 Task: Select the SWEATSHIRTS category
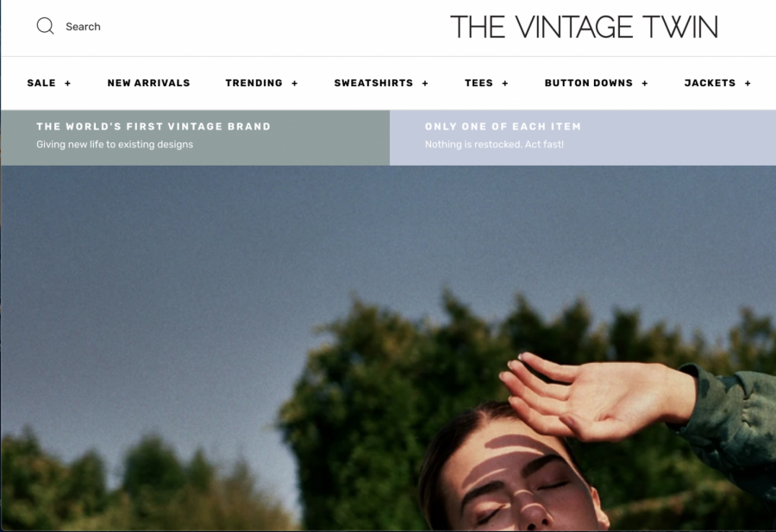(x=373, y=83)
